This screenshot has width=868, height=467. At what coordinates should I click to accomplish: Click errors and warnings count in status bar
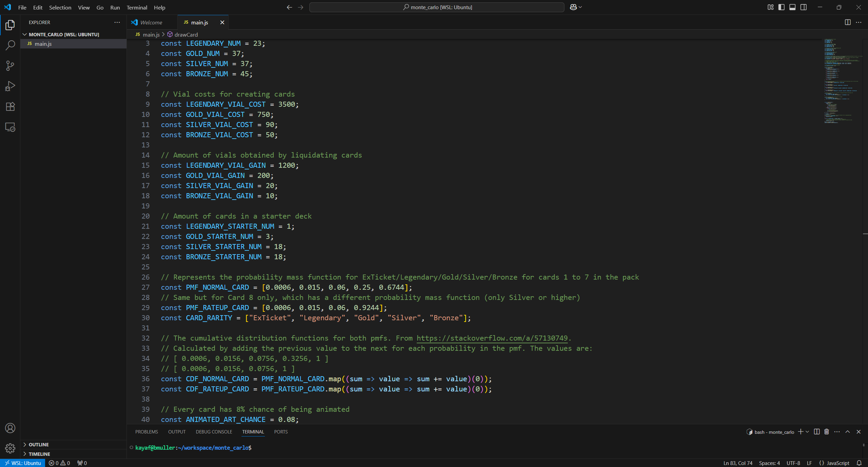(x=59, y=463)
